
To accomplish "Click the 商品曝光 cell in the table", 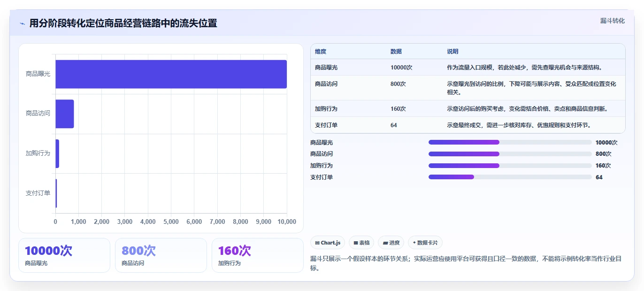I will (x=326, y=68).
